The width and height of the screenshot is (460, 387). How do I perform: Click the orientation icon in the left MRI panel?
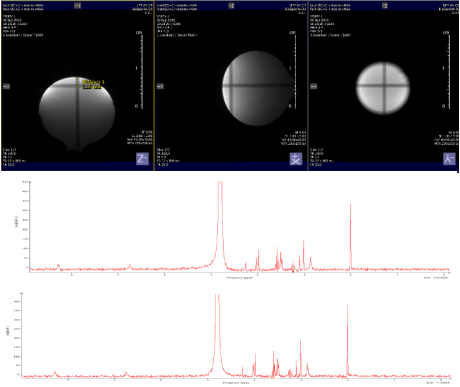point(142,159)
